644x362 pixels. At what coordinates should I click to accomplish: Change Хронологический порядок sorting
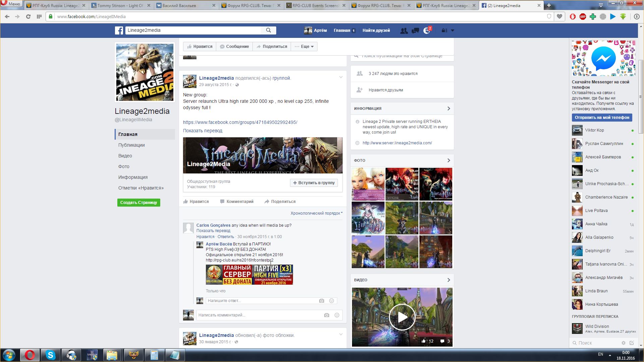316,213
